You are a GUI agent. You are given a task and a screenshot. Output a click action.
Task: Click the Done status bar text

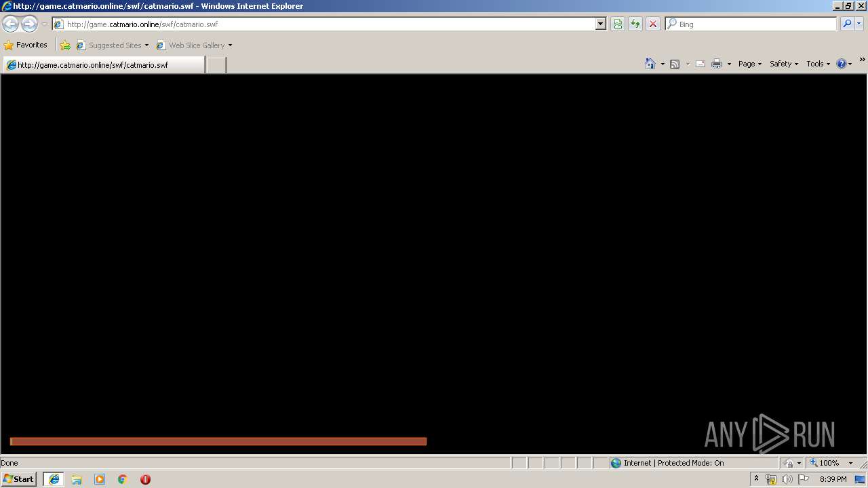(x=9, y=463)
